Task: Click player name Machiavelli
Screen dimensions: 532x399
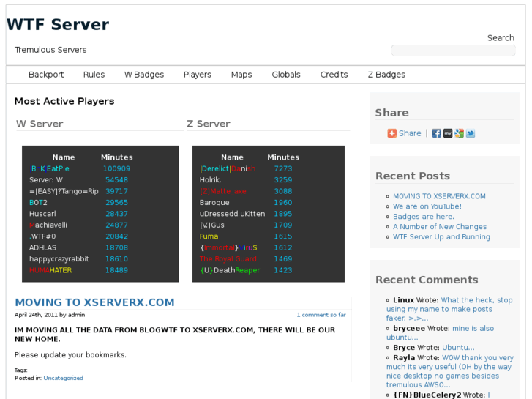Action: pyautogui.click(x=48, y=225)
